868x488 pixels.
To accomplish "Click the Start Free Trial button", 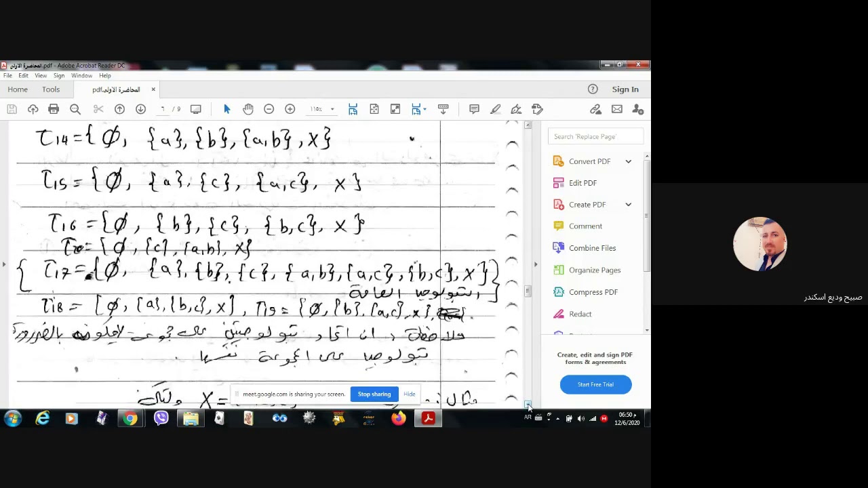I will [595, 384].
